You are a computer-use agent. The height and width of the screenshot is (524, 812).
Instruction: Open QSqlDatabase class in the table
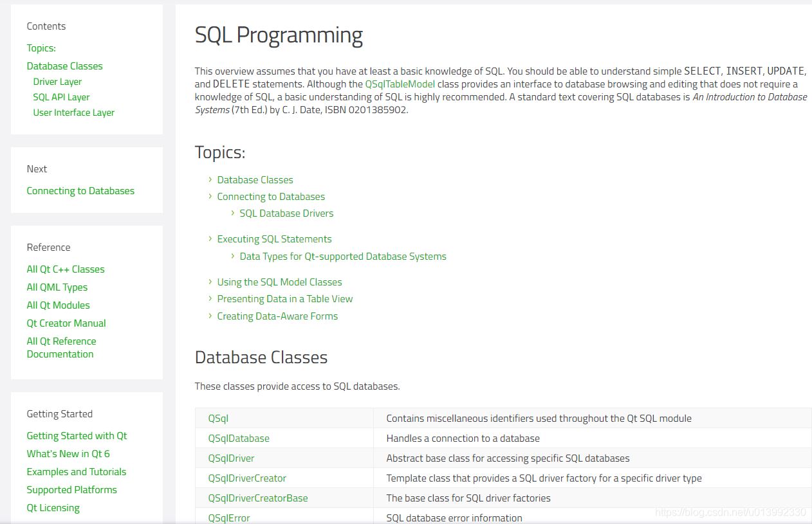coord(239,438)
